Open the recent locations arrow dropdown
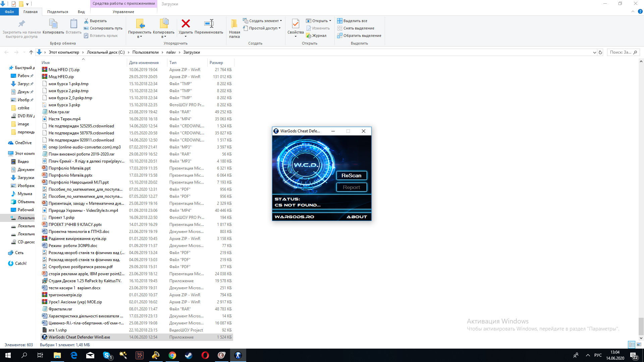 [x=24, y=52]
